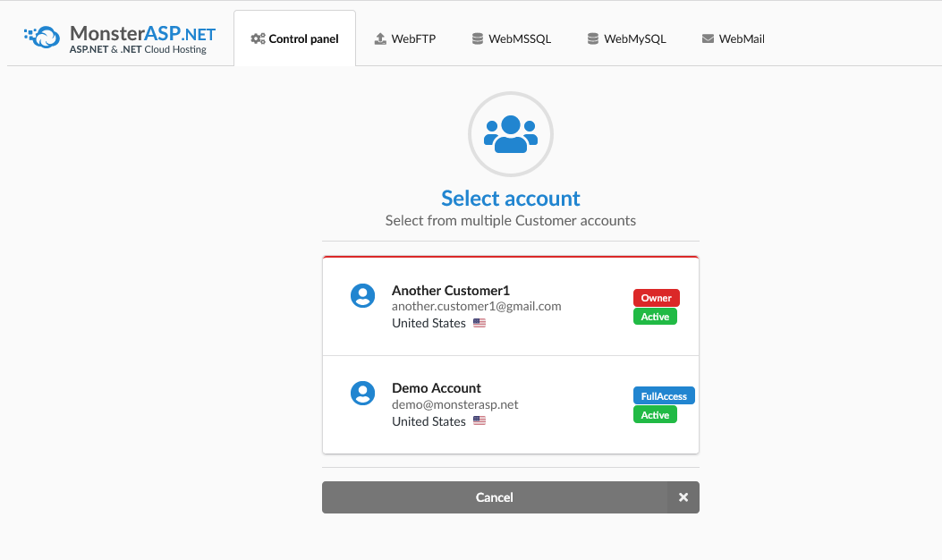Click the WebMSSQL database icon
The width and height of the screenshot is (942, 560).
point(478,38)
